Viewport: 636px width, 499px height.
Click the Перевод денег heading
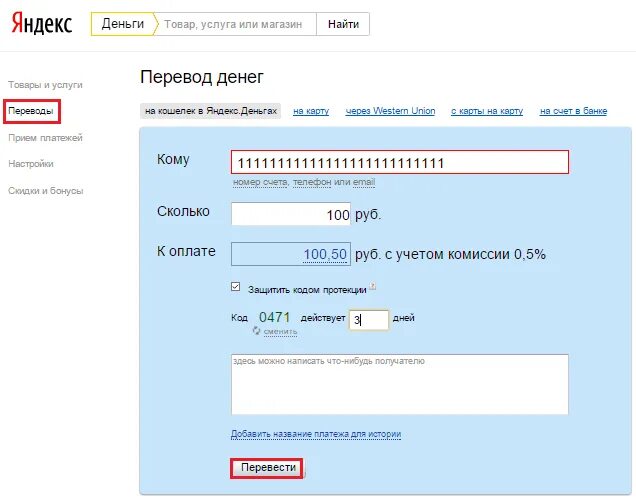click(202, 77)
